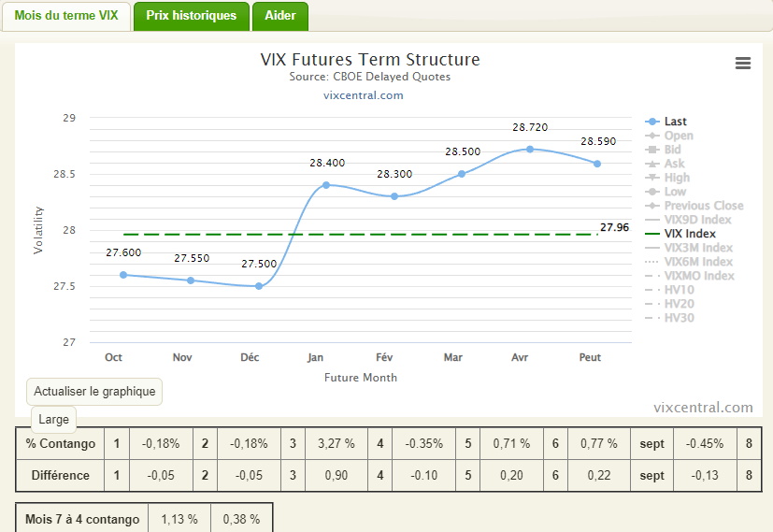Image resolution: width=773 pixels, height=532 pixels.
Task: Open the Aider tab
Action: [x=280, y=16]
